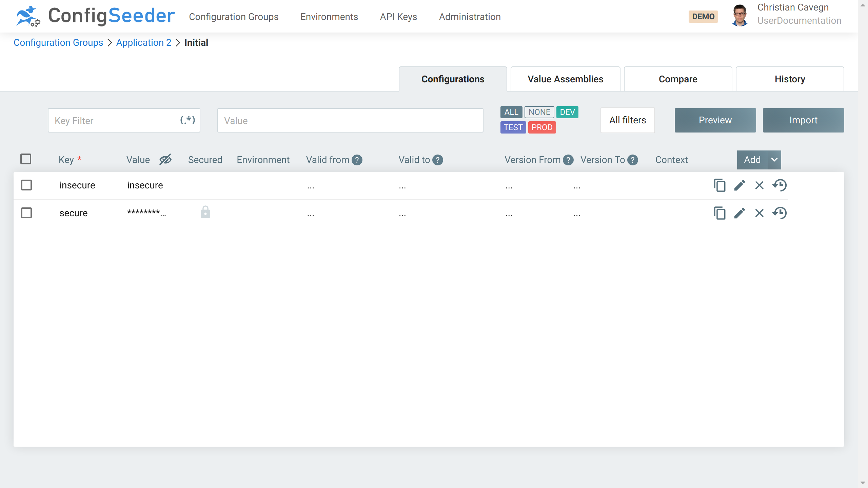Expand the Add button dropdown arrow
The width and height of the screenshot is (868, 488).
[x=774, y=160]
